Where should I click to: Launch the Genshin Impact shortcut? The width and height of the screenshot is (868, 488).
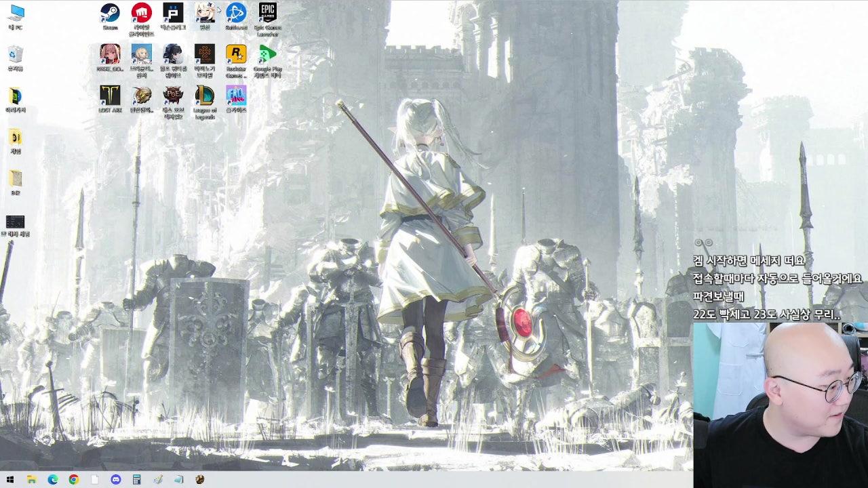tap(205, 16)
